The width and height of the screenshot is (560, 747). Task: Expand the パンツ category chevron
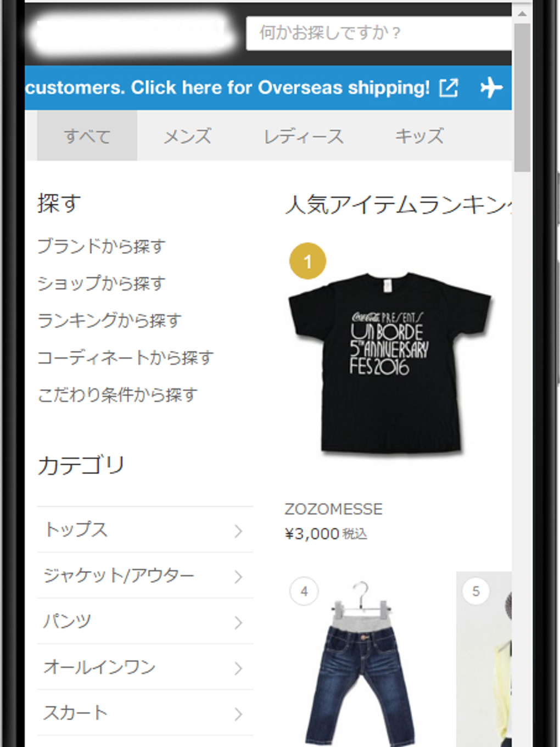coord(238,622)
